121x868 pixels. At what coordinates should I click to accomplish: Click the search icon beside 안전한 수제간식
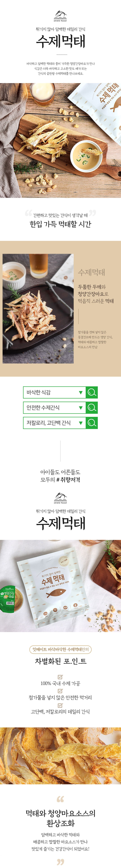coord(92,407)
